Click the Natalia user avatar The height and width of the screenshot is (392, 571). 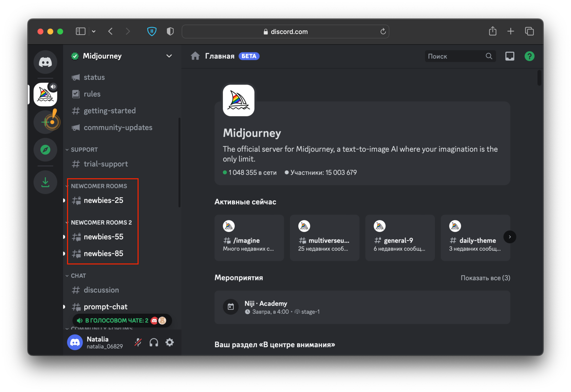75,342
